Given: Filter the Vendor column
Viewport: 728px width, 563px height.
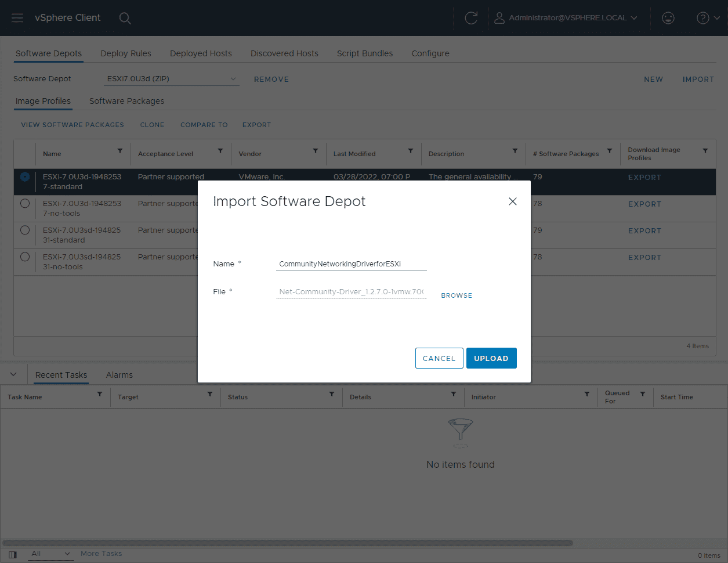Looking at the screenshot, I should [x=316, y=151].
